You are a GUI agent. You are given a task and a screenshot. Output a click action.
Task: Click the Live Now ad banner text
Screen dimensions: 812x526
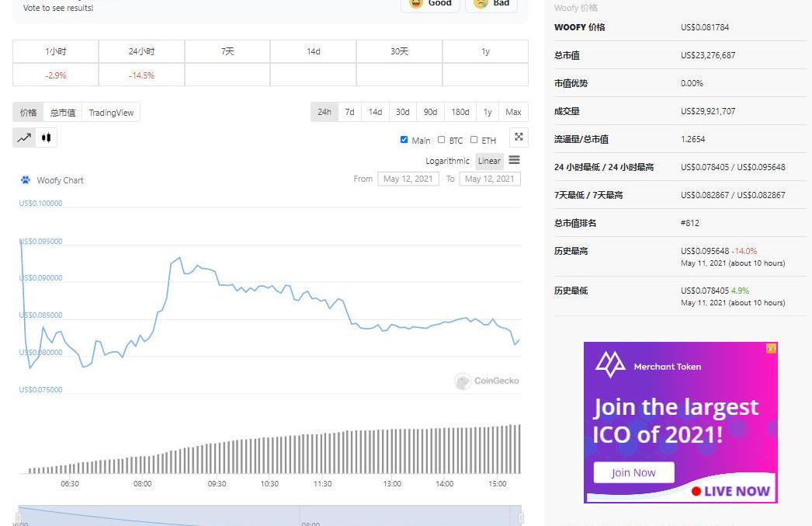click(x=737, y=491)
